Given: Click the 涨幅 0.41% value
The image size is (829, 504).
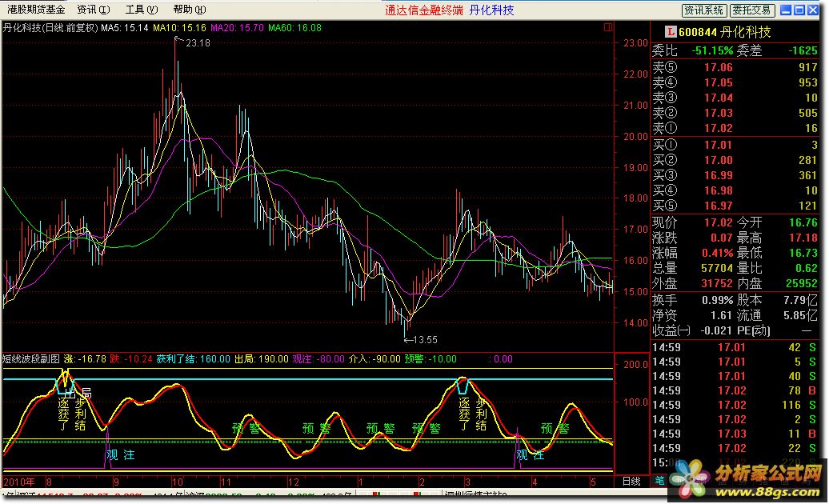Looking at the screenshot, I should [x=718, y=253].
